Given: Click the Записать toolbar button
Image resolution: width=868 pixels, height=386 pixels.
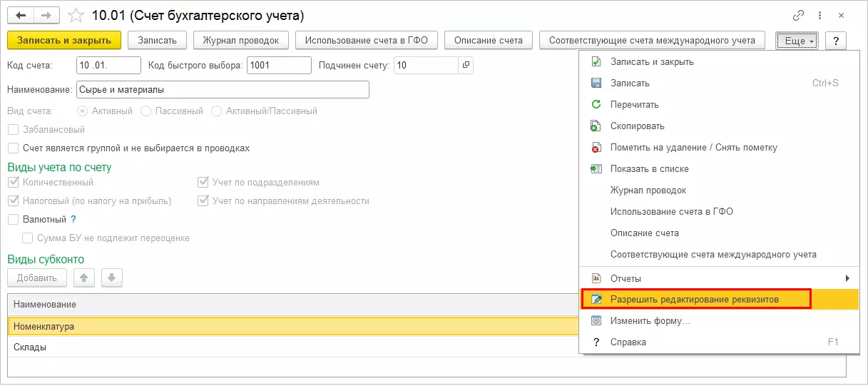Looking at the screenshot, I should tap(157, 41).
